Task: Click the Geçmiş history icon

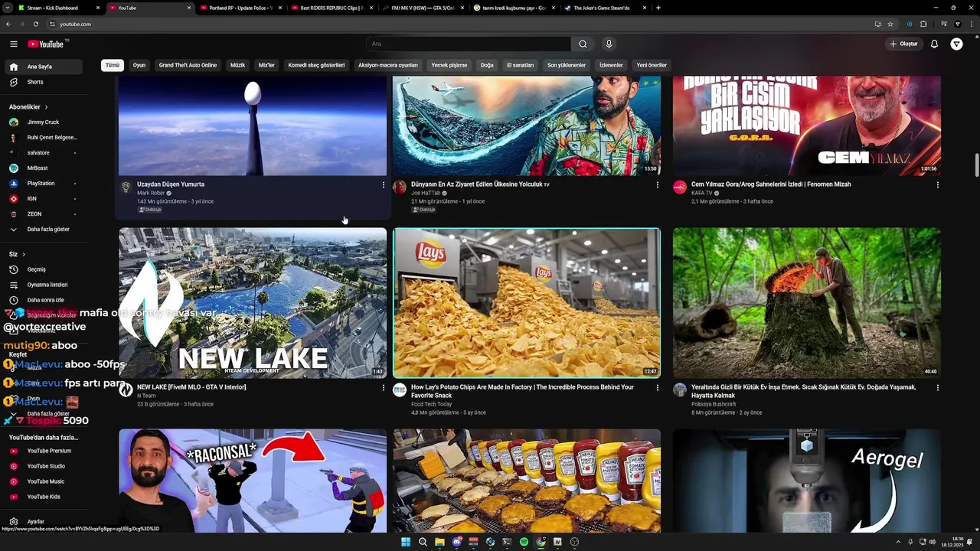Action: coord(13,269)
